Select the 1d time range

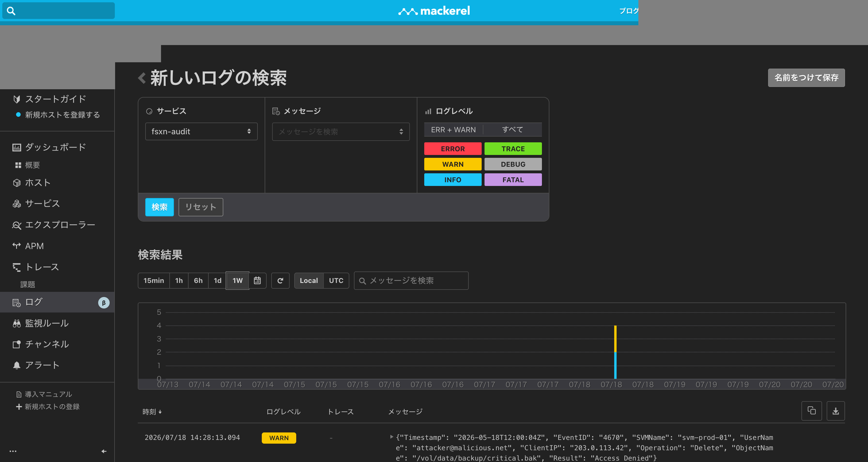coord(217,280)
